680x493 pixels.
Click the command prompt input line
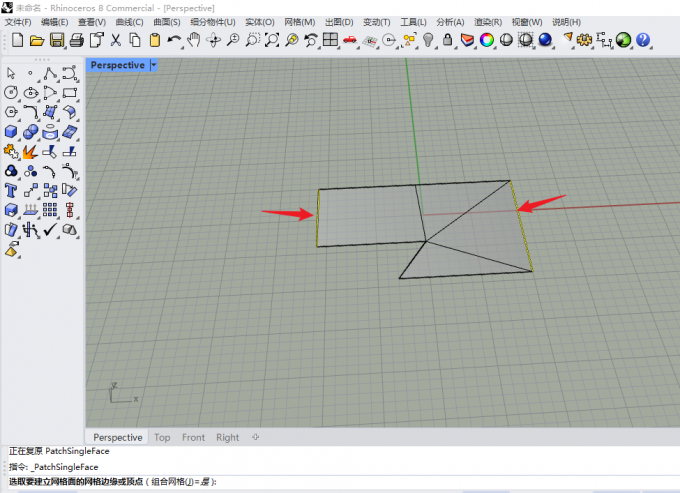[343, 482]
